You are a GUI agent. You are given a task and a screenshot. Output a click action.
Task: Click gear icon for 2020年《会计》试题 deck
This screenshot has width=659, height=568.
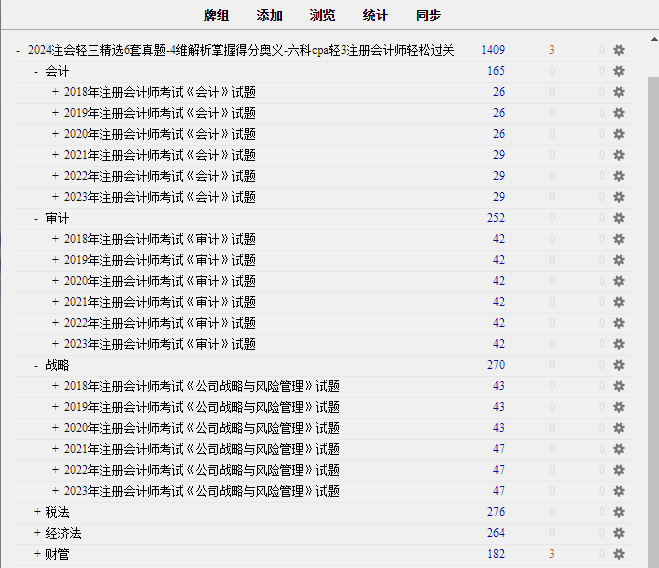point(619,134)
